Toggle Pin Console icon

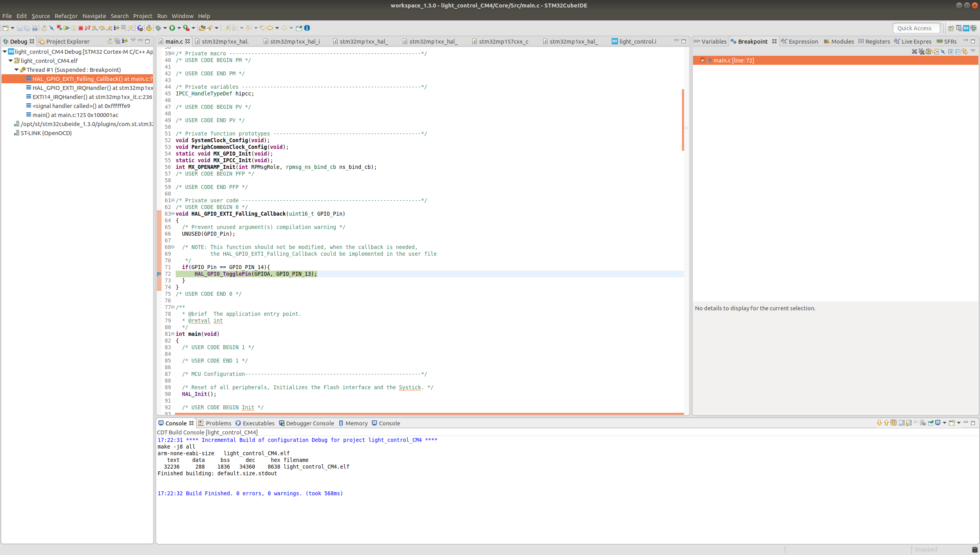click(x=931, y=423)
